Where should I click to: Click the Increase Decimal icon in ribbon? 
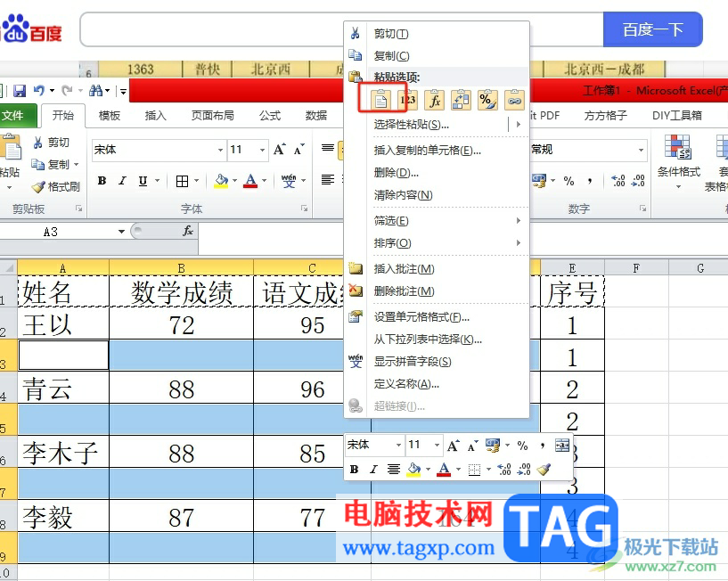[x=618, y=180]
